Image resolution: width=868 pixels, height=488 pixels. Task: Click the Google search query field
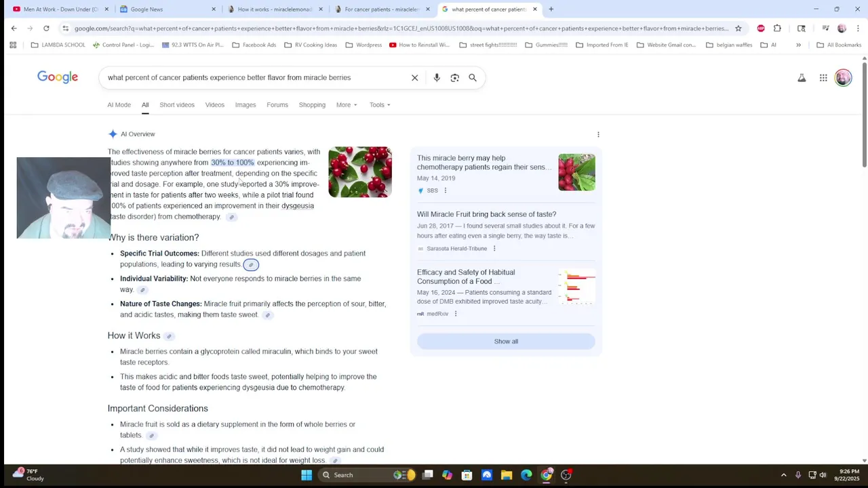click(254, 77)
